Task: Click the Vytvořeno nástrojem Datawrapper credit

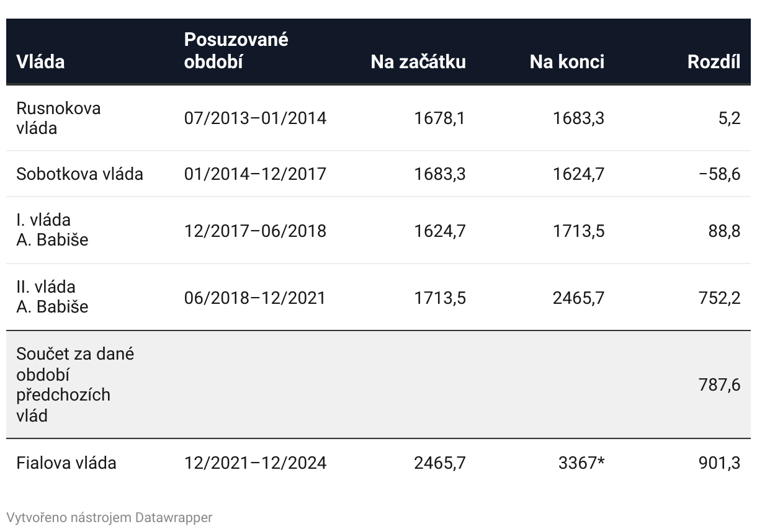Action: 109,517
